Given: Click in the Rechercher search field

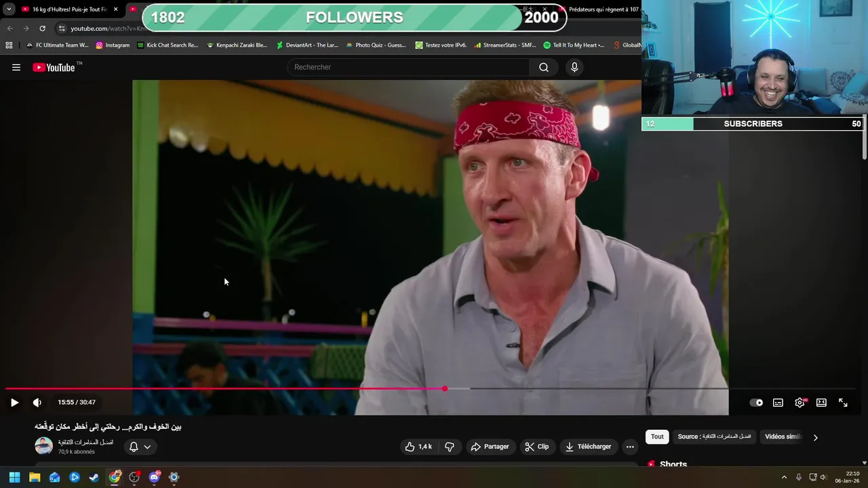Looking at the screenshot, I should [x=408, y=67].
